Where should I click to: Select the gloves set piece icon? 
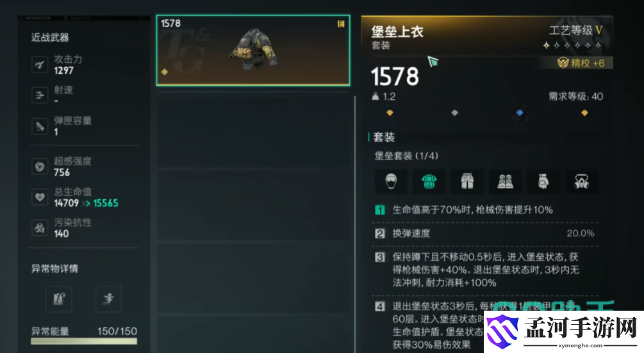(x=543, y=181)
